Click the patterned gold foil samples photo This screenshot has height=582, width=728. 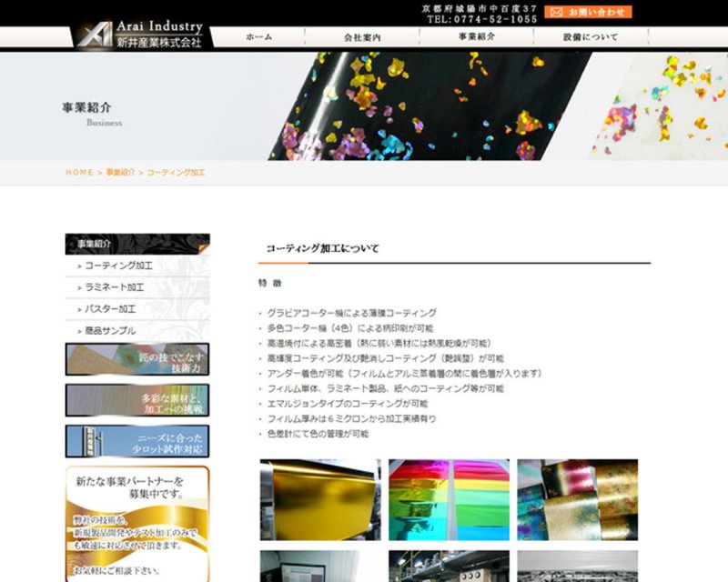[577, 499]
